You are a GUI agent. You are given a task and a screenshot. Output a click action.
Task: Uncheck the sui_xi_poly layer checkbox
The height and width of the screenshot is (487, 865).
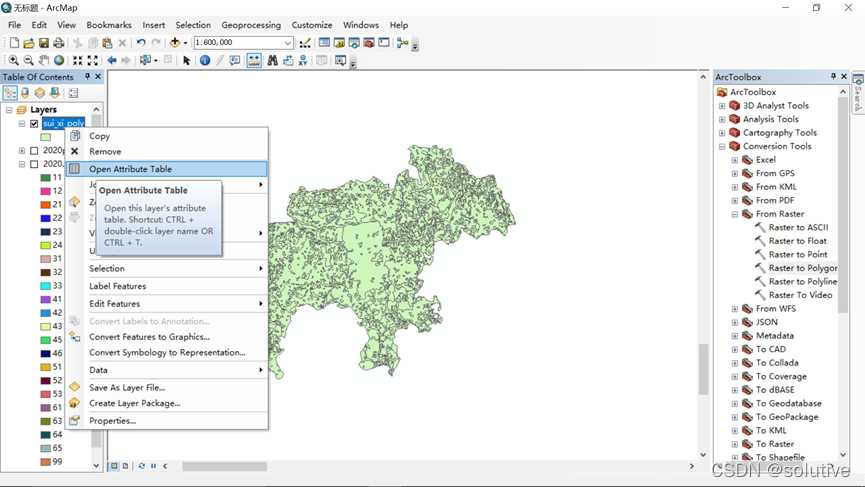[34, 124]
